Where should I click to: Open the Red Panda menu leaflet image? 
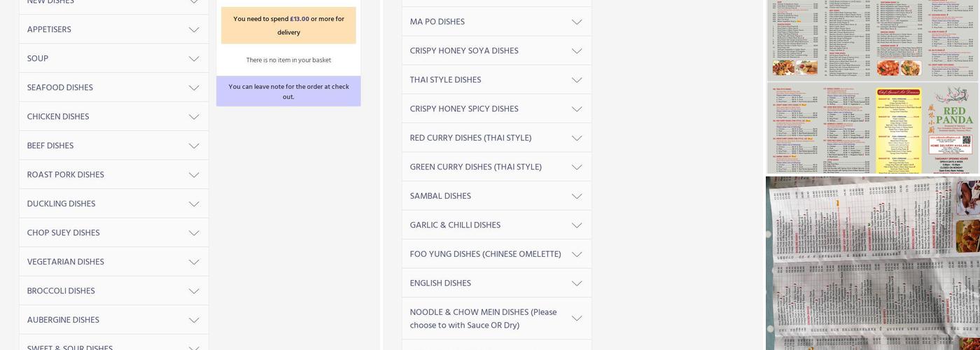(x=873, y=128)
